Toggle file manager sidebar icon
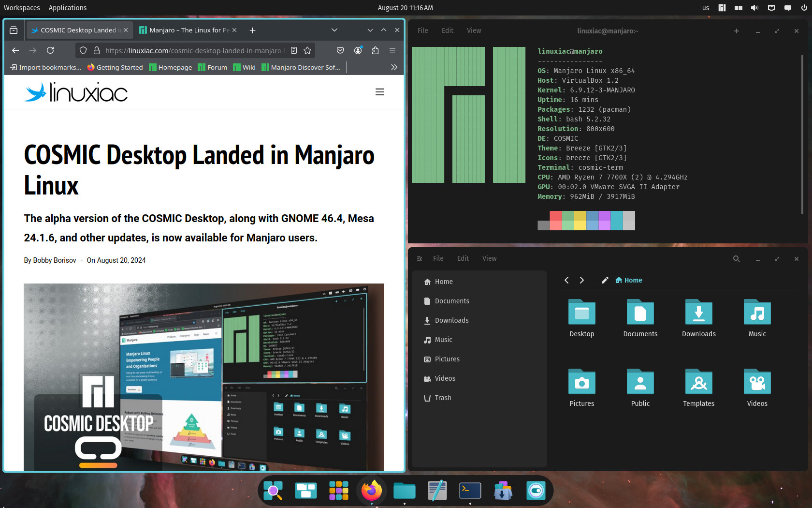 pos(420,259)
